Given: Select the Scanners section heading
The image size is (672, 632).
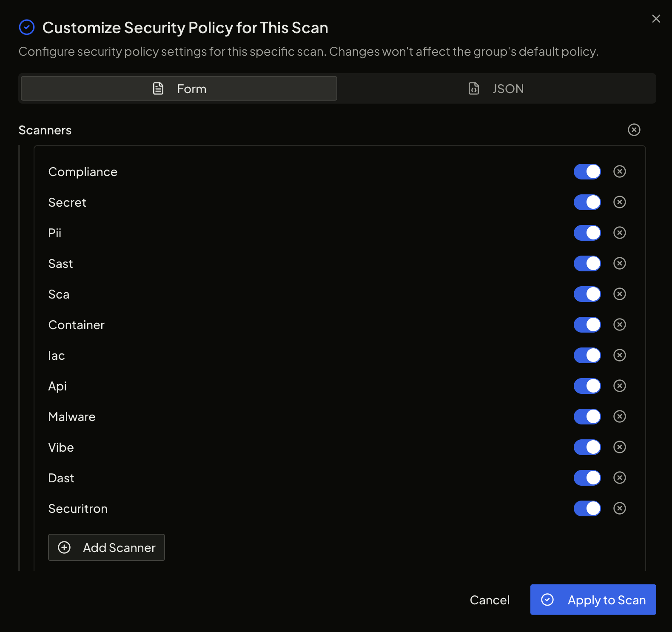Looking at the screenshot, I should pyautogui.click(x=45, y=130).
